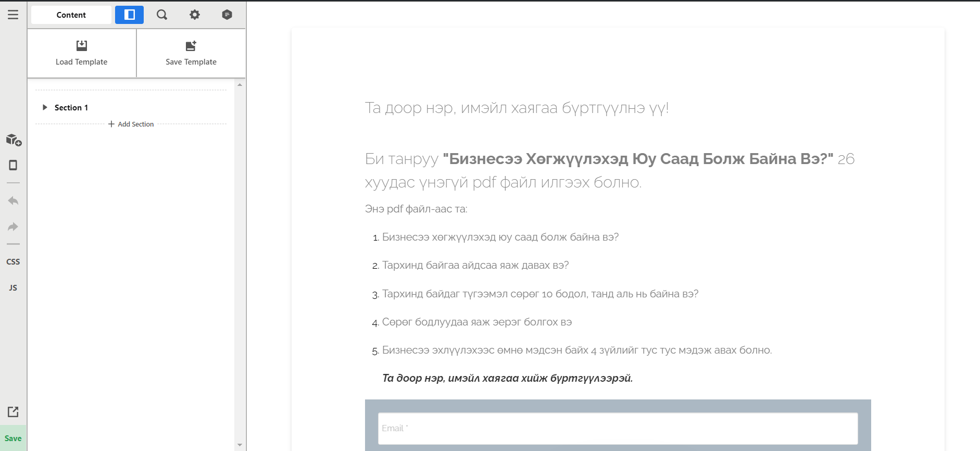Screen dimensions: 980x451
Task: Open the JS editor
Action: 13,287
